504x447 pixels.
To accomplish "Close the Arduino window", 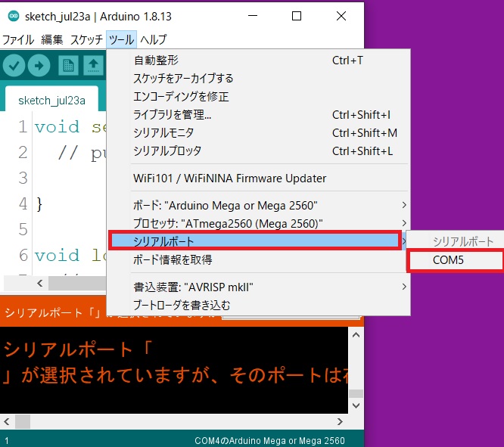I will click(x=341, y=16).
